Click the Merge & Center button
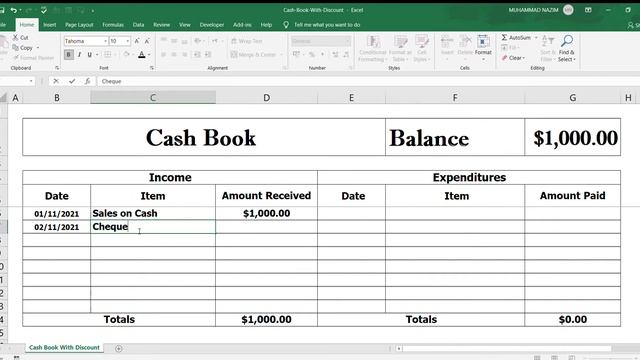 point(253,54)
